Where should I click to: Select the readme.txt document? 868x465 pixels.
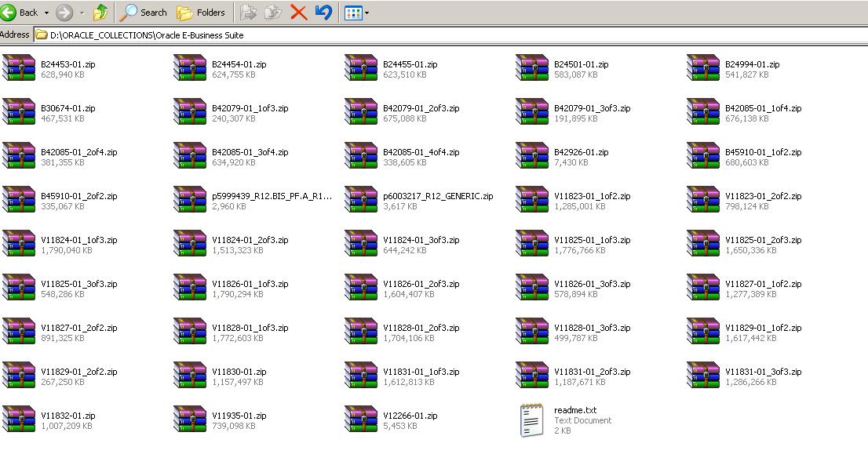574,410
